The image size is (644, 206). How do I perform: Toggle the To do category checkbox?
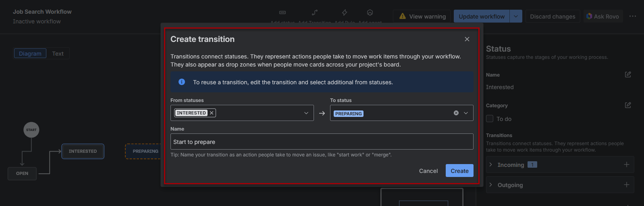coord(490,119)
